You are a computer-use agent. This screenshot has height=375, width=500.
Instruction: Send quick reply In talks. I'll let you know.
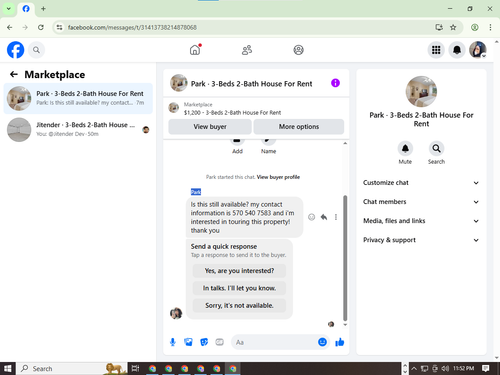[x=239, y=288]
